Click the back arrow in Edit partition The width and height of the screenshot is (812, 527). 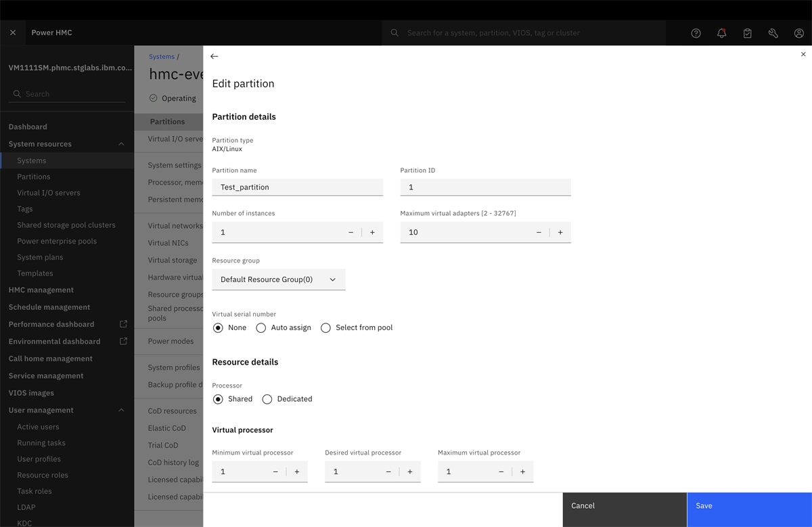tap(215, 57)
